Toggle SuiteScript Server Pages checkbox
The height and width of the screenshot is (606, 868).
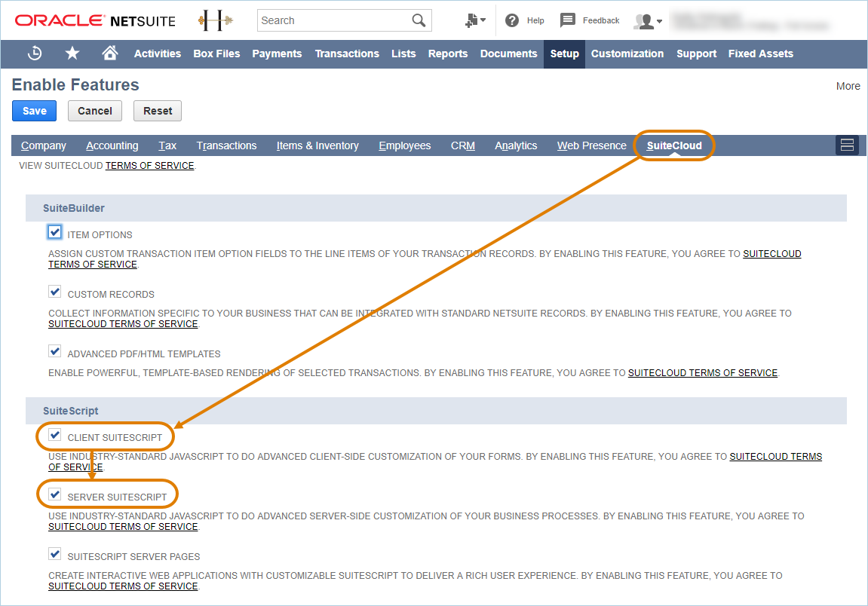pos(55,554)
